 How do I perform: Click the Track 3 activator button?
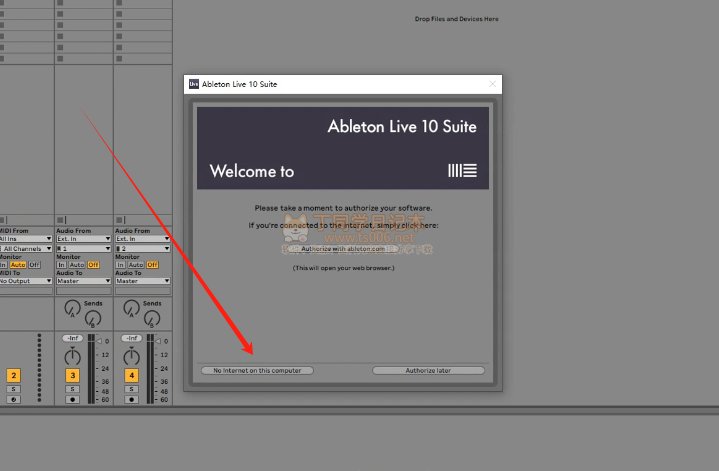pyautogui.click(x=72, y=375)
